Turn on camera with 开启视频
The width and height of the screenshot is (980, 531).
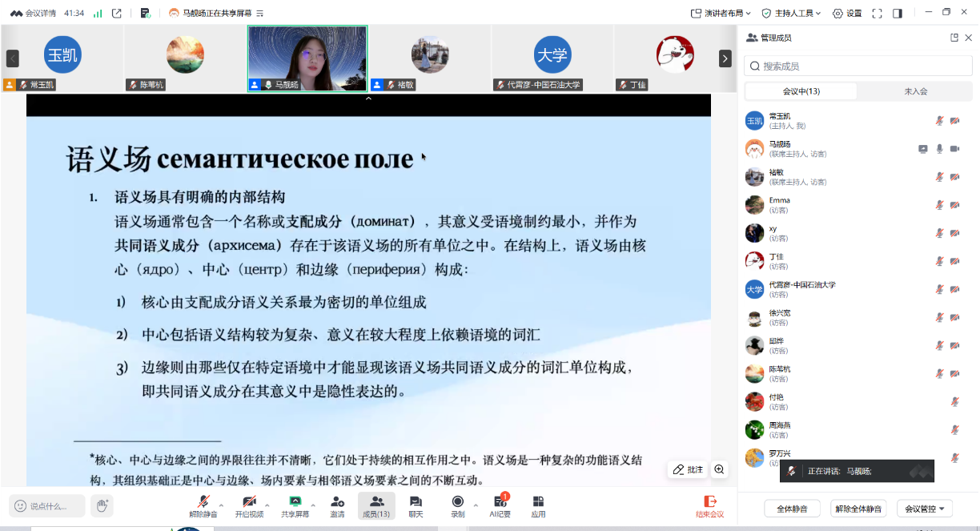(x=249, y=502)
